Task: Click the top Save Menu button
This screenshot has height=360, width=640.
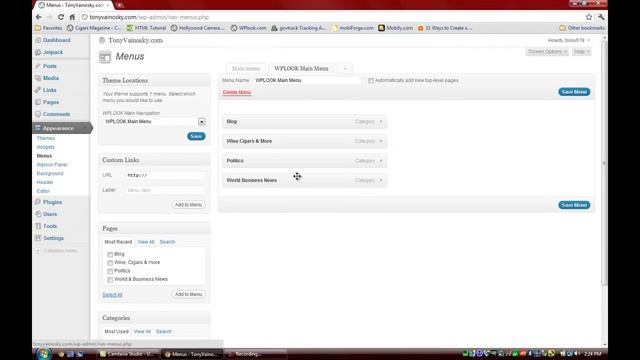Action: pos(574,92)
